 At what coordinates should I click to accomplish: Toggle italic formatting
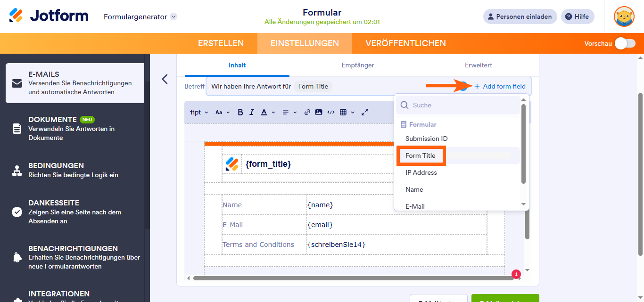click(252, 112)
